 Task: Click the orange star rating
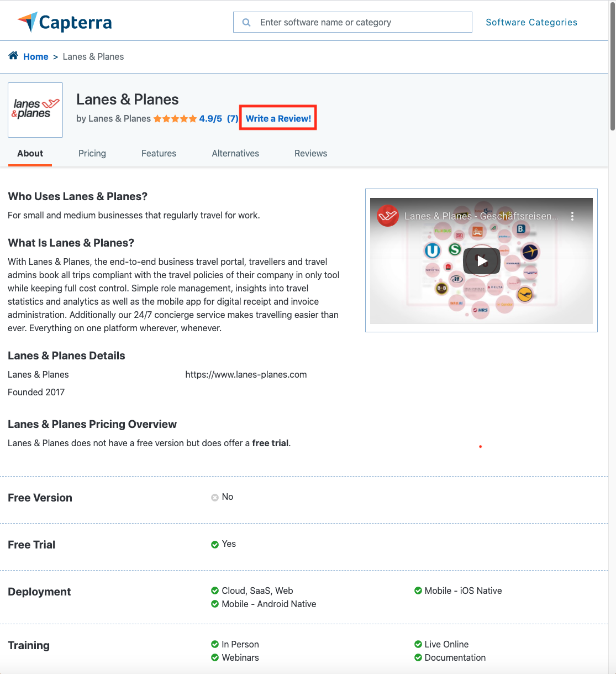point(175,119)
